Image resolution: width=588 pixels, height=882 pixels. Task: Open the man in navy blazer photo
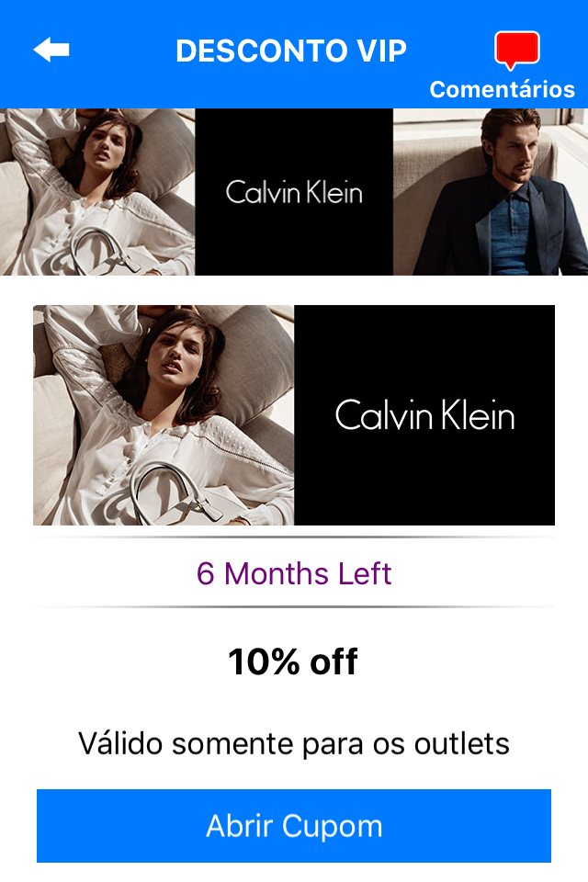click(491, 192)
